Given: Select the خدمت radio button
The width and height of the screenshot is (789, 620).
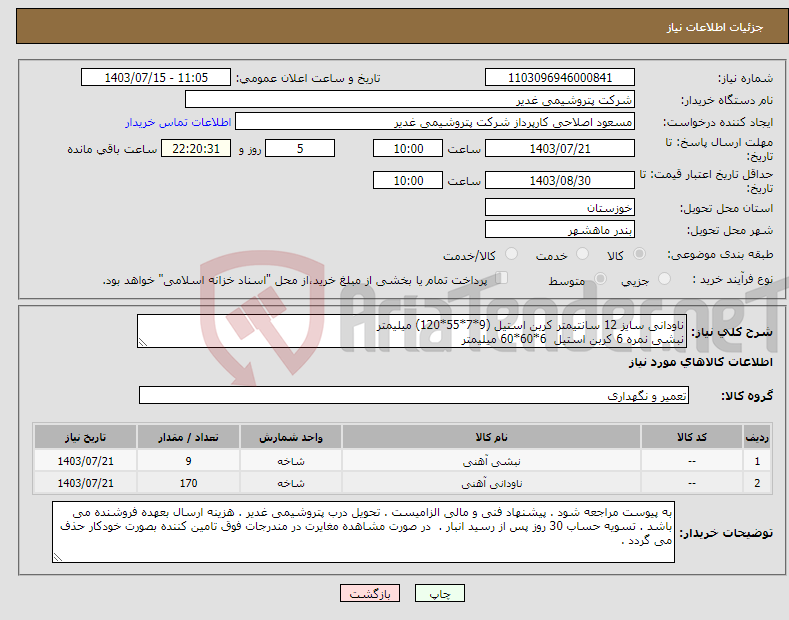Looking at the screenshot, I should pyautogui.click(x=582, y=254).
